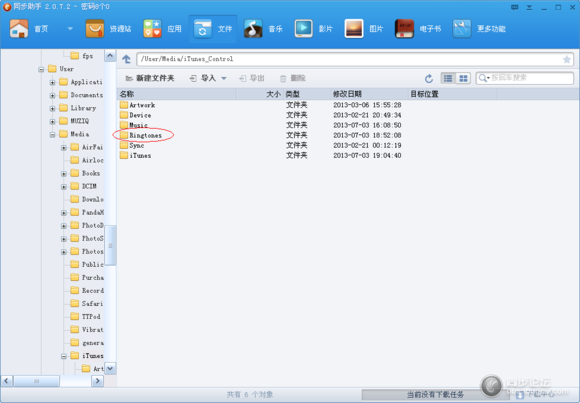This screenshot has width=580, height=403.
Task: Select the Airloc folder in tree
Action: pos(87,160)
